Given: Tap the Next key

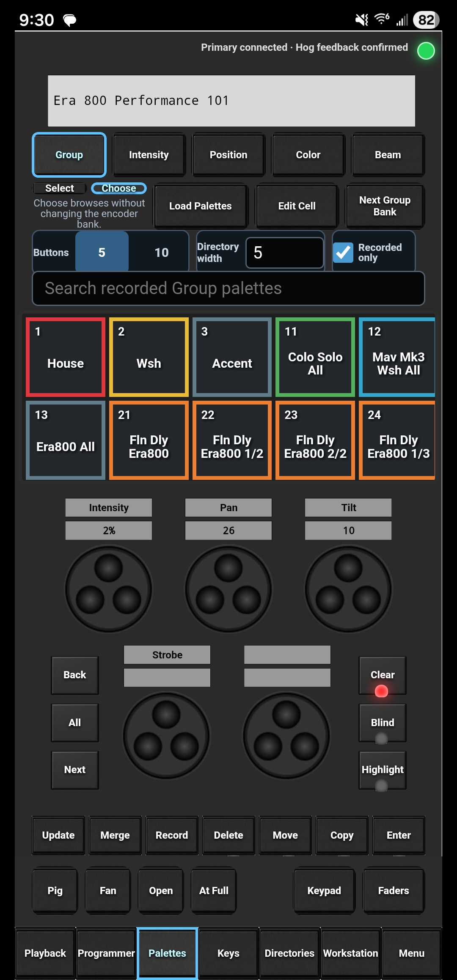Looking at the screenshot, I should pos(75,770).
